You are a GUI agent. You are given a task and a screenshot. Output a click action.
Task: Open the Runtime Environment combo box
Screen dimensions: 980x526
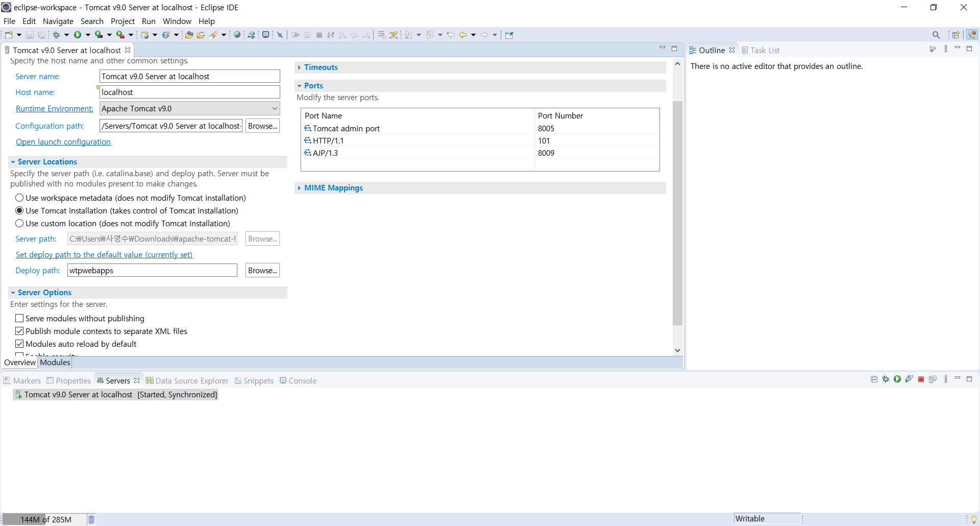(x=190, y=108)
